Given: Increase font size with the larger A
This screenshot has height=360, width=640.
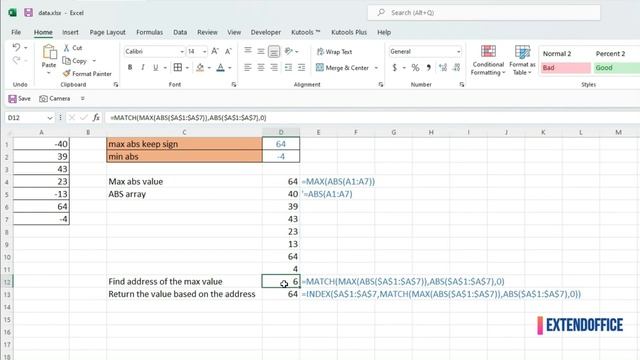Looking at the screenshot, I should tap(215, 51).
